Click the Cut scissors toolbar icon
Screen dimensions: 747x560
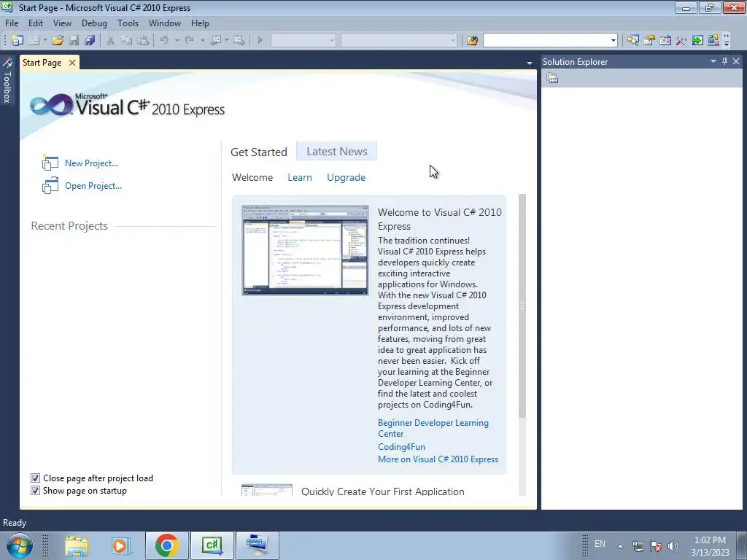[110, 41]
